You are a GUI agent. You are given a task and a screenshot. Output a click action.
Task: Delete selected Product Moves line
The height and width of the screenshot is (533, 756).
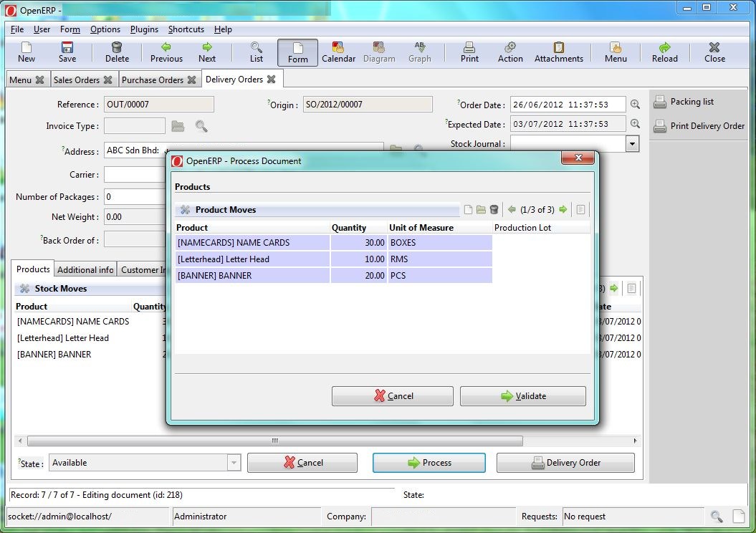(494, 210)
